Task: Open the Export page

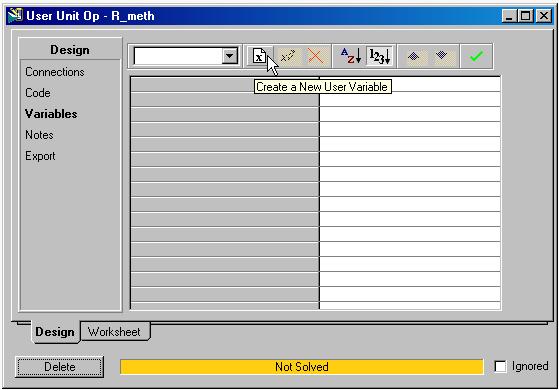Action: coord(40,156)
